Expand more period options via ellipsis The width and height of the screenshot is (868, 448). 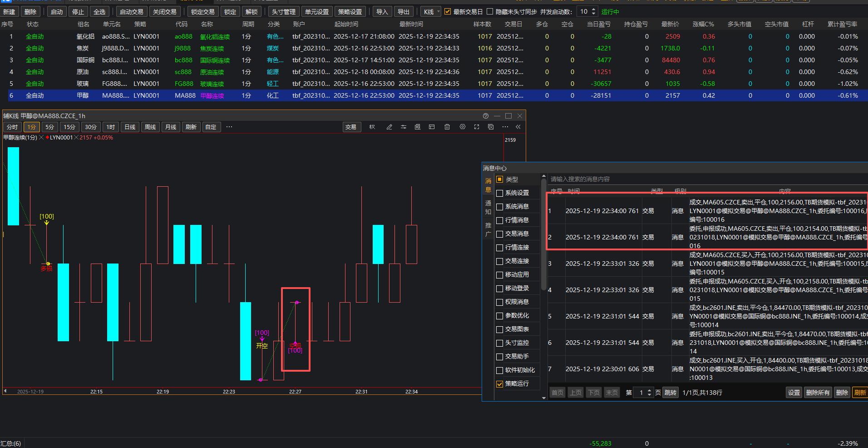(x=229, y=127)
